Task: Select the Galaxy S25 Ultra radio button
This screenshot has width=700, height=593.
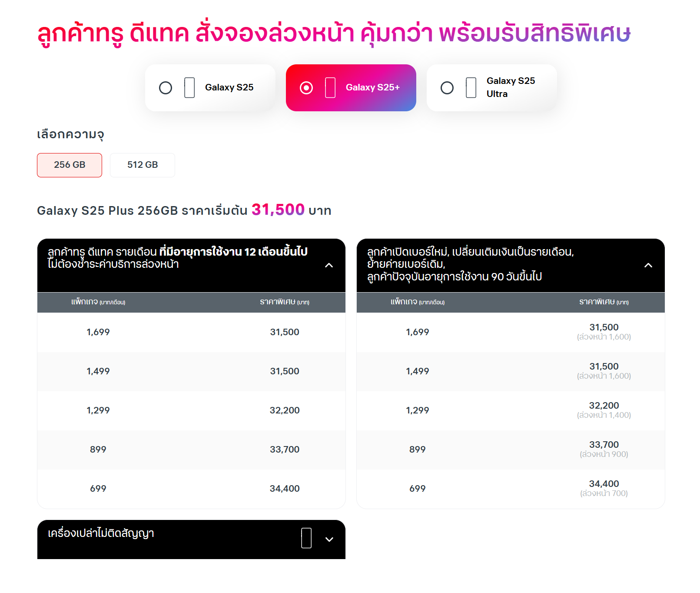Action: (x=447, y=88)
